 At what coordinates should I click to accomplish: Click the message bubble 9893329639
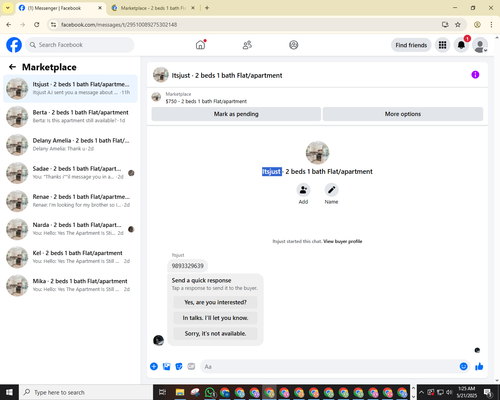coord(188,266)
